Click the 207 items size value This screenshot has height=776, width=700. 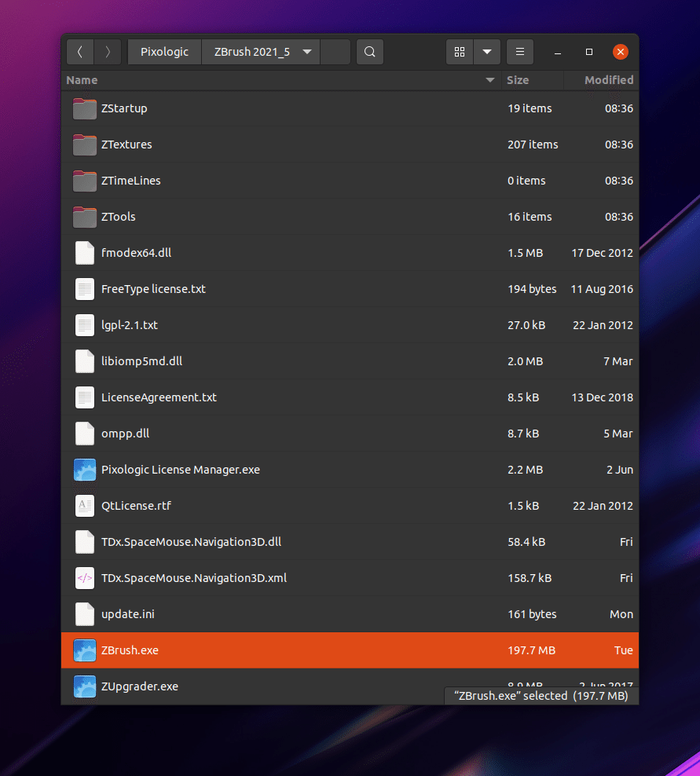(x=533, y=145)
